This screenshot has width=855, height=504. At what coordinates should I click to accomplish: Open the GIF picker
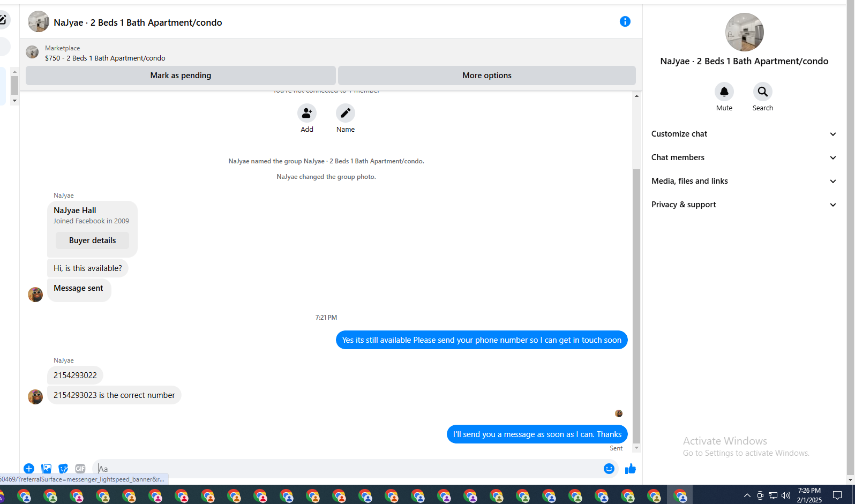pos(80,469)
